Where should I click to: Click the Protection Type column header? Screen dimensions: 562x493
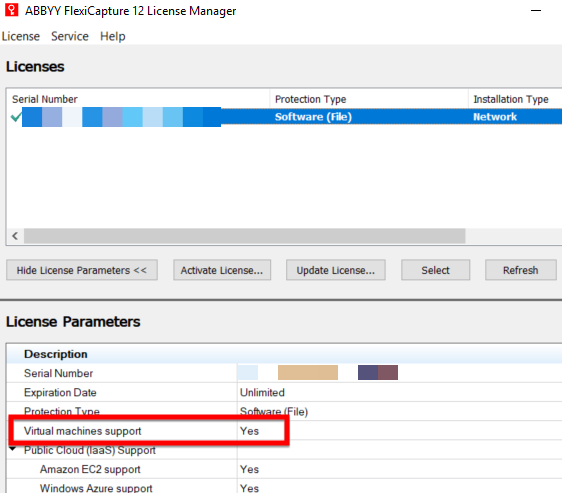[369, 99]
